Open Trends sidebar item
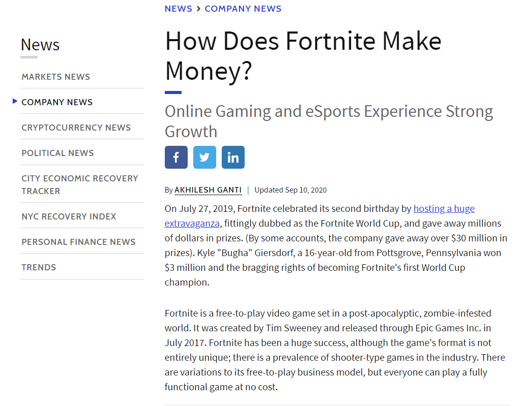532x406 pixels. [x=39, y=267]
